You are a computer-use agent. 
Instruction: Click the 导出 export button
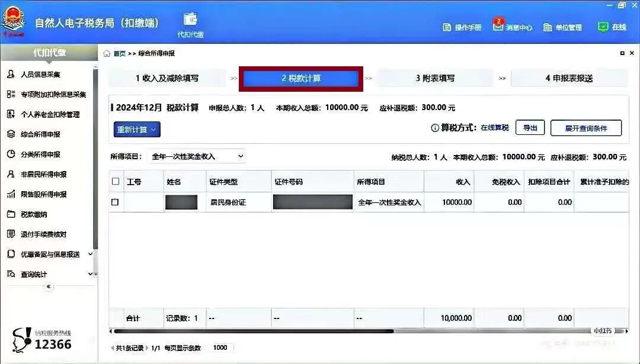tap(530, 127)
